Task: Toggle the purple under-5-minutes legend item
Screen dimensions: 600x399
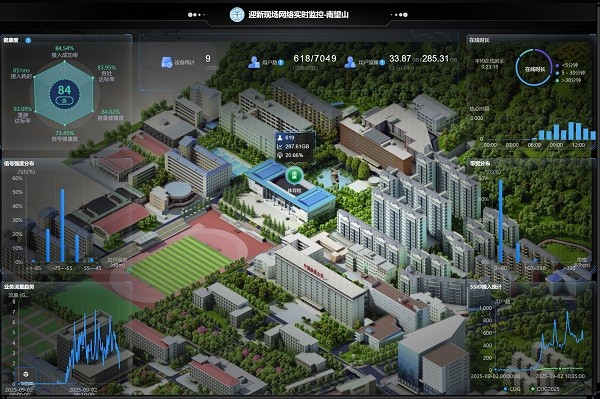Action: tap(568, 65)
